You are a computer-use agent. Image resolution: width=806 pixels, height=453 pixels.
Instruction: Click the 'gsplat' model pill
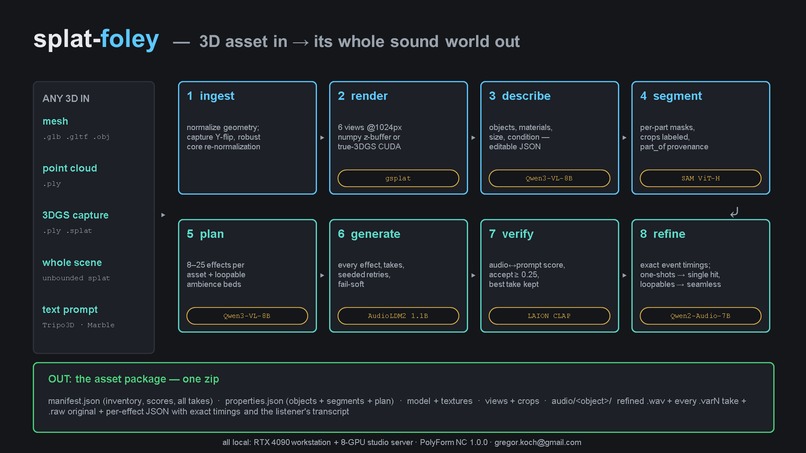pos(398,178)
